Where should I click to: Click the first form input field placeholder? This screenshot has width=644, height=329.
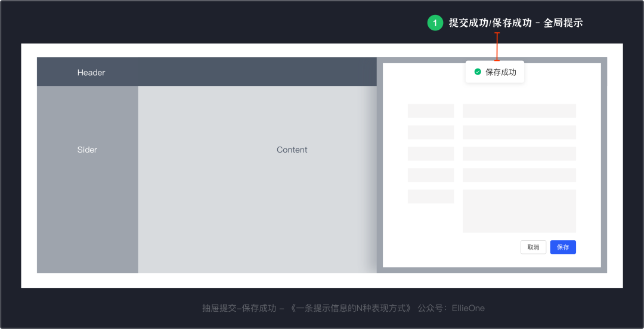(x=519, y=111)
